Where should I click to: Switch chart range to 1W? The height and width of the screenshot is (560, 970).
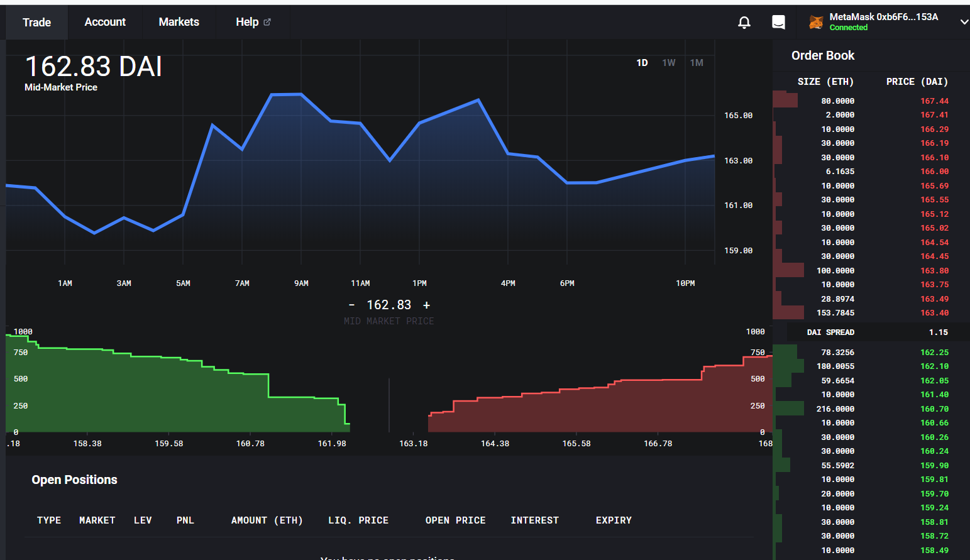(669, 63)
